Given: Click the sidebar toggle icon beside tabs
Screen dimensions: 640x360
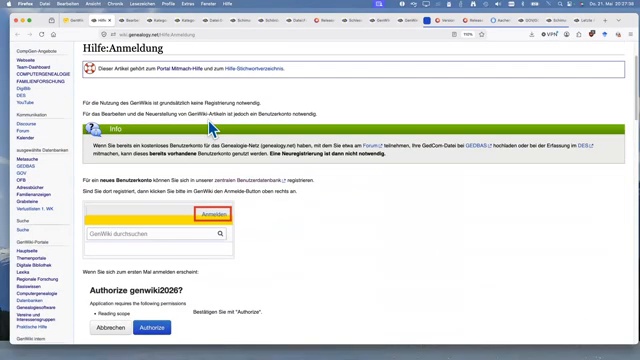Looking at the screenshot, I should point(51,20).
